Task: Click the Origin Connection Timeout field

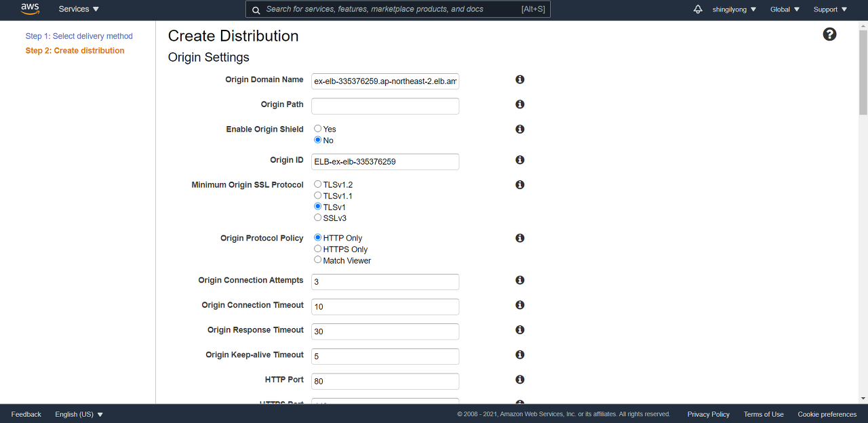Action: coord(385,307)
